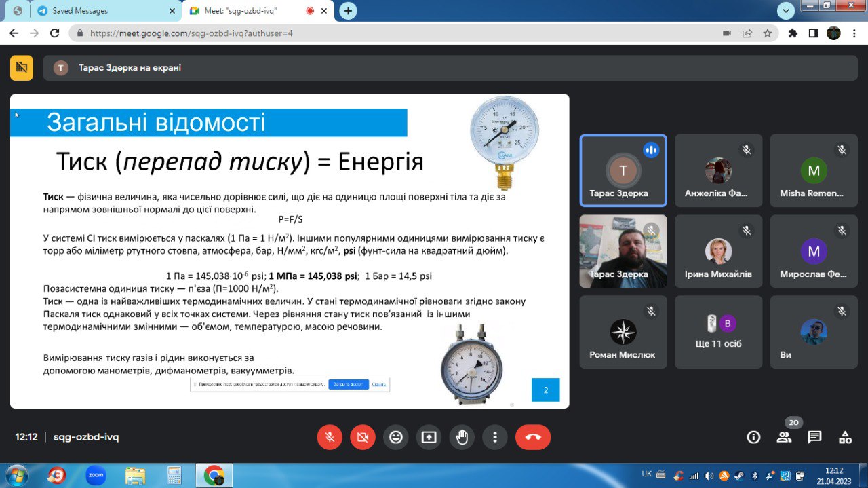This screenshot has width=868, height=488.
Task: Open the browser tab search dropdown
Action: coord(785,11)
